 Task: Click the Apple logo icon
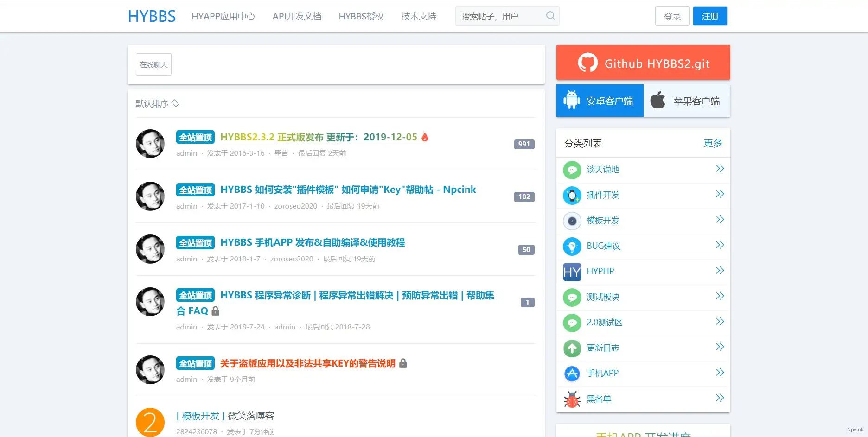pyautogui.click(x=658, y=100)
